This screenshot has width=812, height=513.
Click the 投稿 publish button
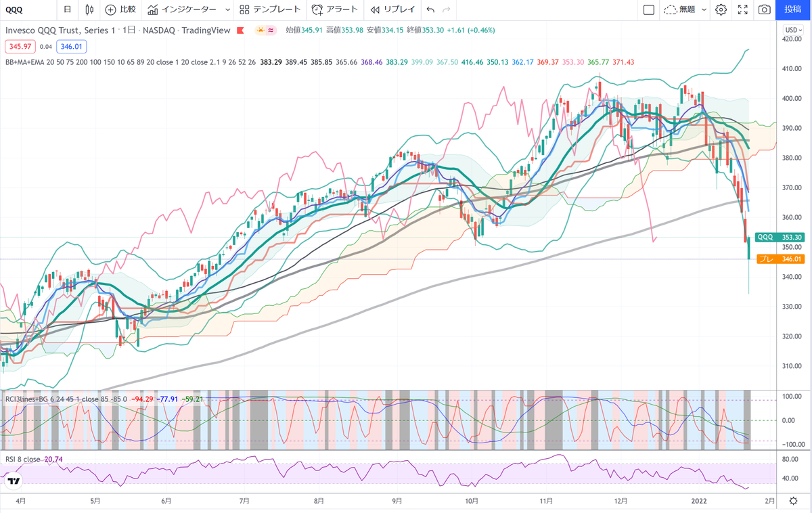click(x=793, y=9)
